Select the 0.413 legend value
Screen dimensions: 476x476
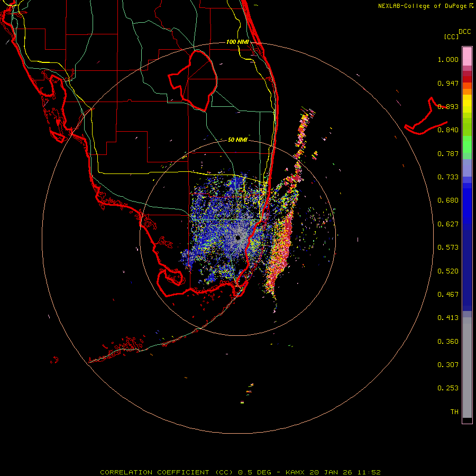(x=448, y=318)
